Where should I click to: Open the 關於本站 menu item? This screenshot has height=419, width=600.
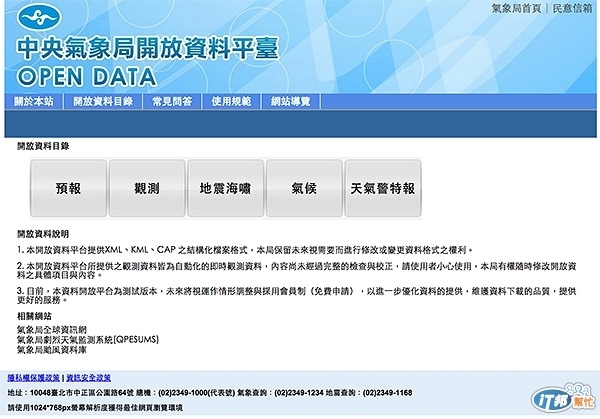click(34, 101)
